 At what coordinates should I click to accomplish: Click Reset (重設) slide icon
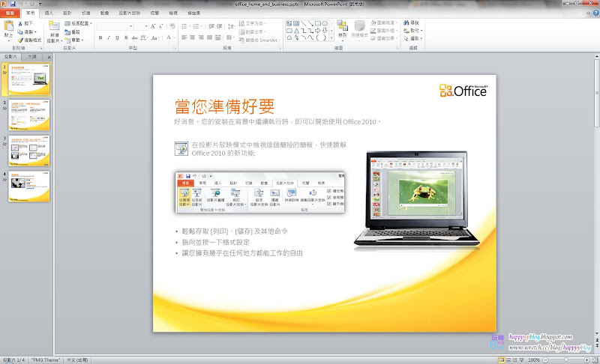tap(67, 32)
